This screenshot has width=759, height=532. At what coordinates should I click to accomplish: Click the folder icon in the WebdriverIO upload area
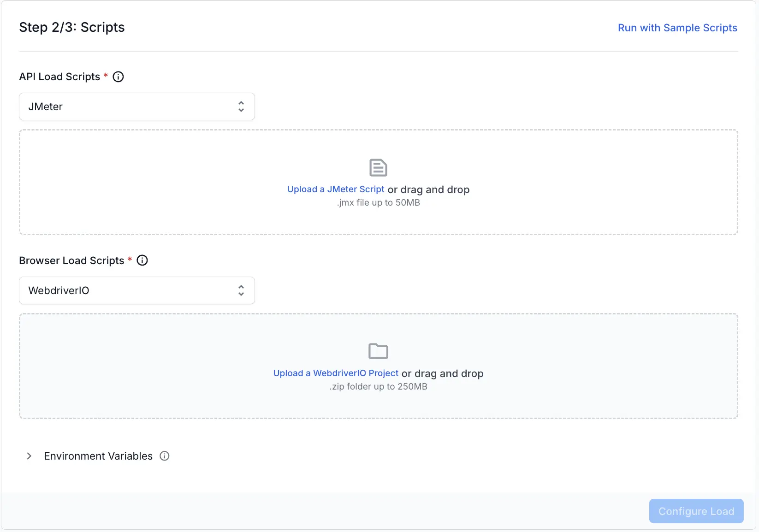tap(378, 351)
